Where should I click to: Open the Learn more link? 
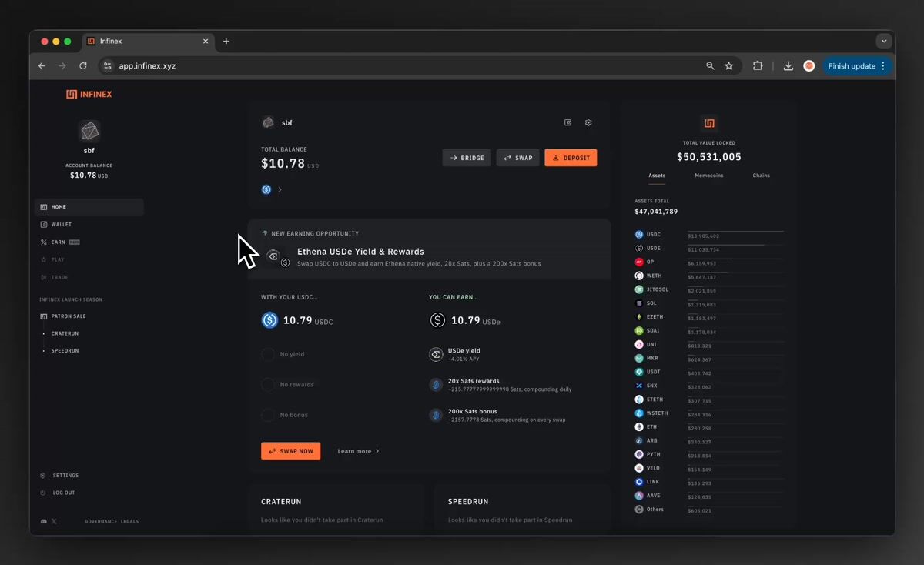point(358,451)
